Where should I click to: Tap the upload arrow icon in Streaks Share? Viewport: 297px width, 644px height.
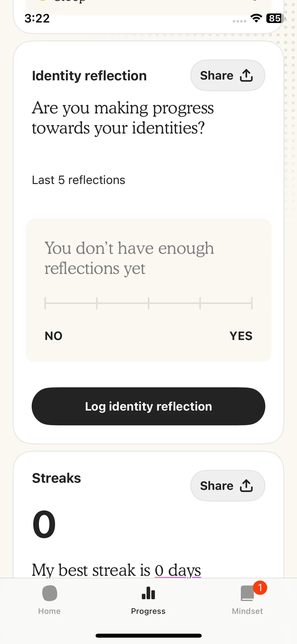pyautogui.click(x=246, y=486)
